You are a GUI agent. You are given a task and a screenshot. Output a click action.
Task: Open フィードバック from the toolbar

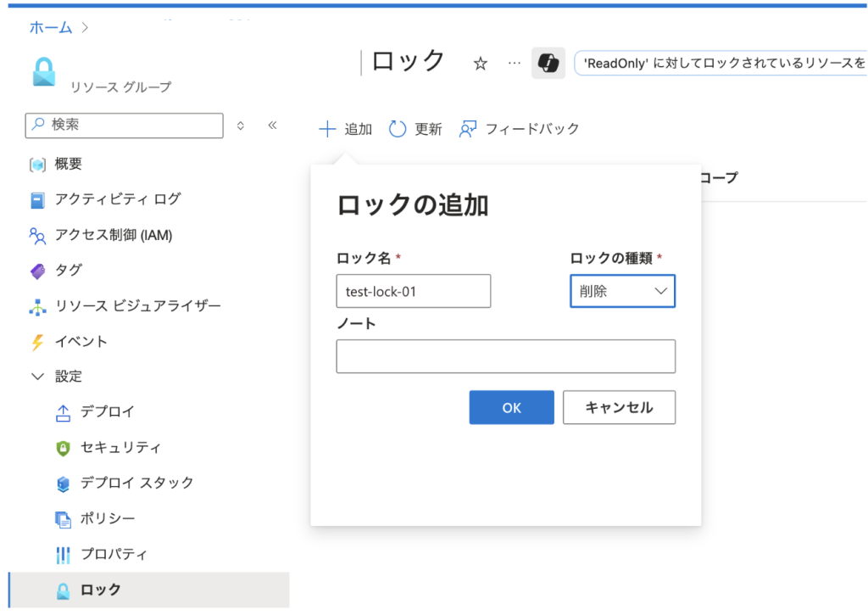(x=519, y=129)
